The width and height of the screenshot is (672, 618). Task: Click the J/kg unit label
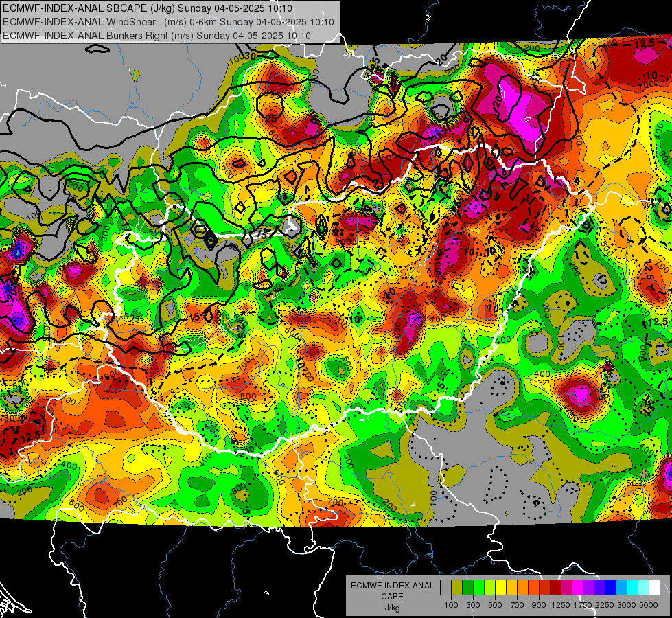(x=393, y=608)
